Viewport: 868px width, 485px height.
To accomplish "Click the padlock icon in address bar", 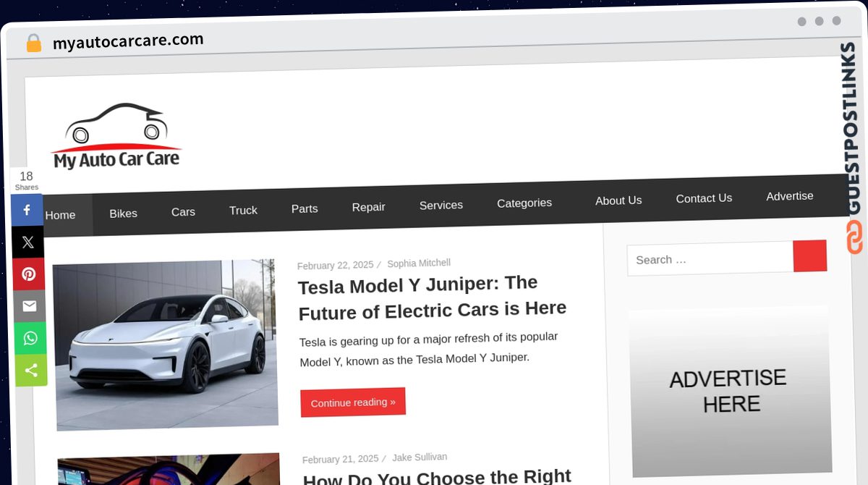I will point(33,43).
